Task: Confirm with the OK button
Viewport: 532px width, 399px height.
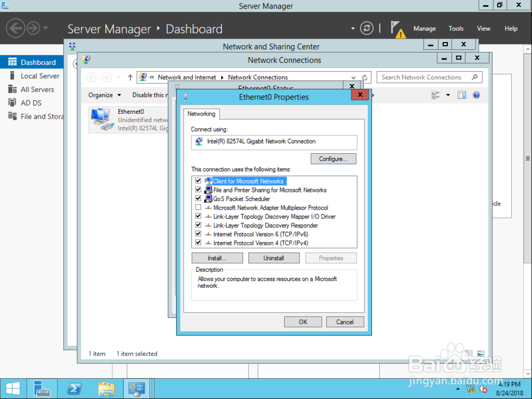Action: [x=303, y=322]
